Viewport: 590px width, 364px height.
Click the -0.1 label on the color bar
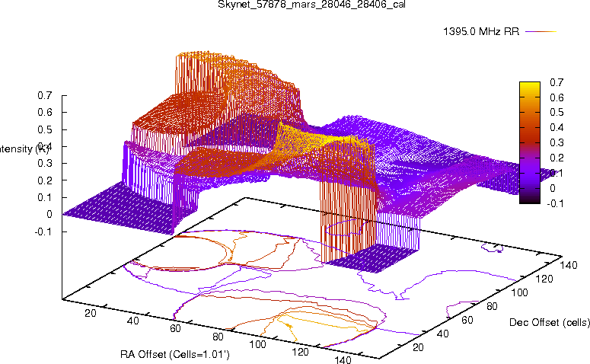click(555, 203)
